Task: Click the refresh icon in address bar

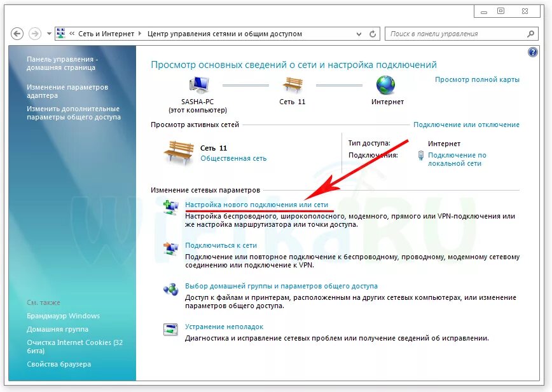Action: (373, 34)
